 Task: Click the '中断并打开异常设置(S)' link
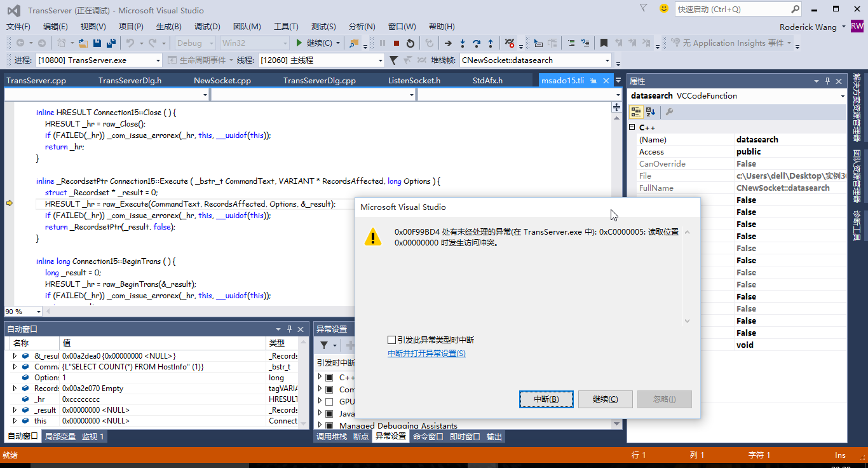[426, 354]
